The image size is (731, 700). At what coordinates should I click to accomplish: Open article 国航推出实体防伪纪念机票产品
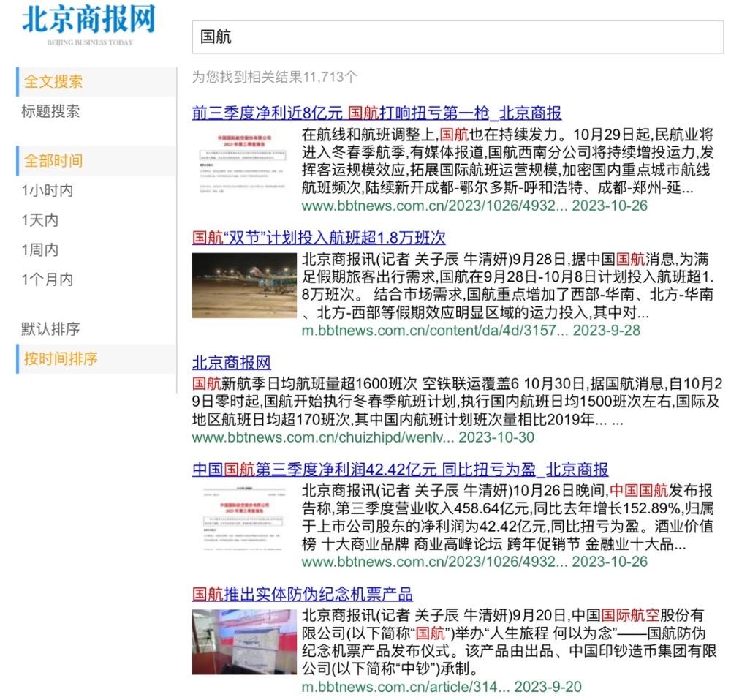coord(302,594)
